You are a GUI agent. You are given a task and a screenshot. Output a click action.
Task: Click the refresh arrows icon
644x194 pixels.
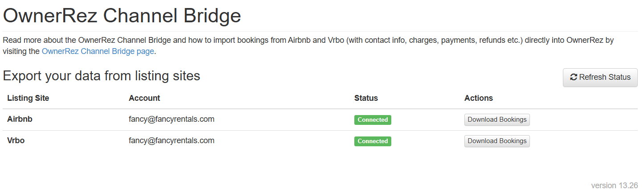(574, 77)
